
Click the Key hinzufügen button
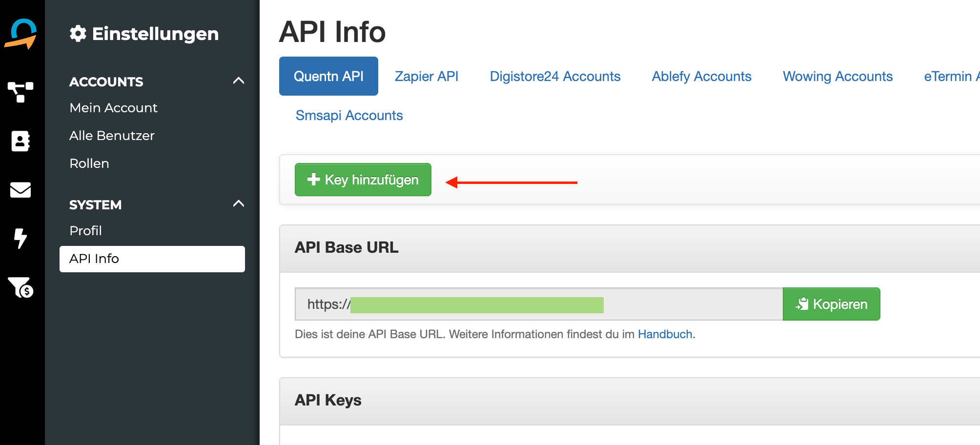363,180
